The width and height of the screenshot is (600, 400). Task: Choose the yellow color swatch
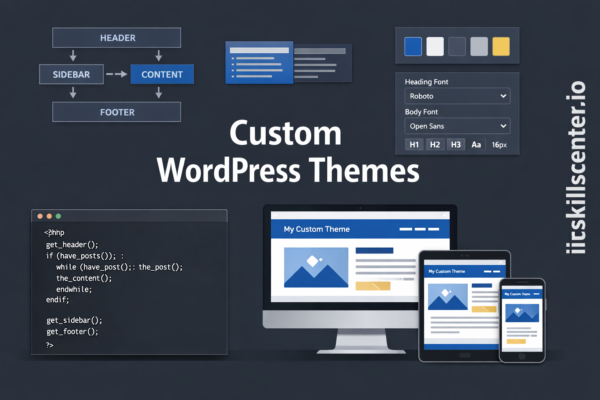(x=501, y=46)
